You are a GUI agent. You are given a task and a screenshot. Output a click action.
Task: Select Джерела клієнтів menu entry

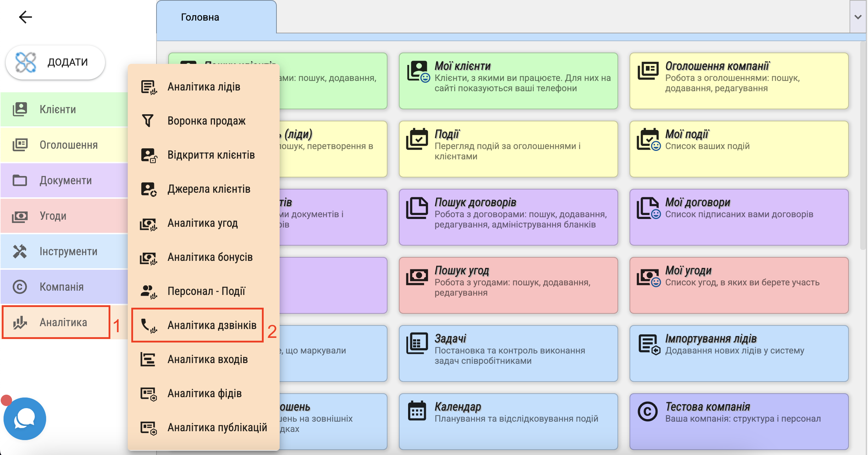click(204, 189)
